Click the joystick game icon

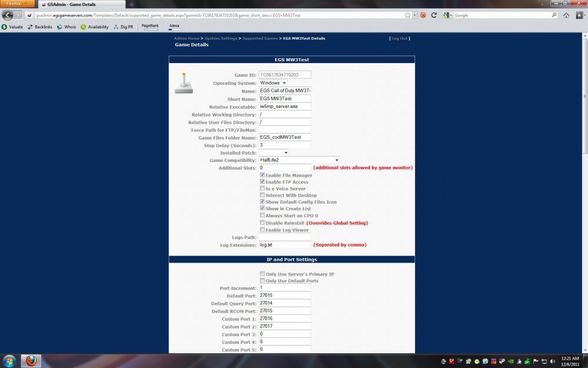183,83
